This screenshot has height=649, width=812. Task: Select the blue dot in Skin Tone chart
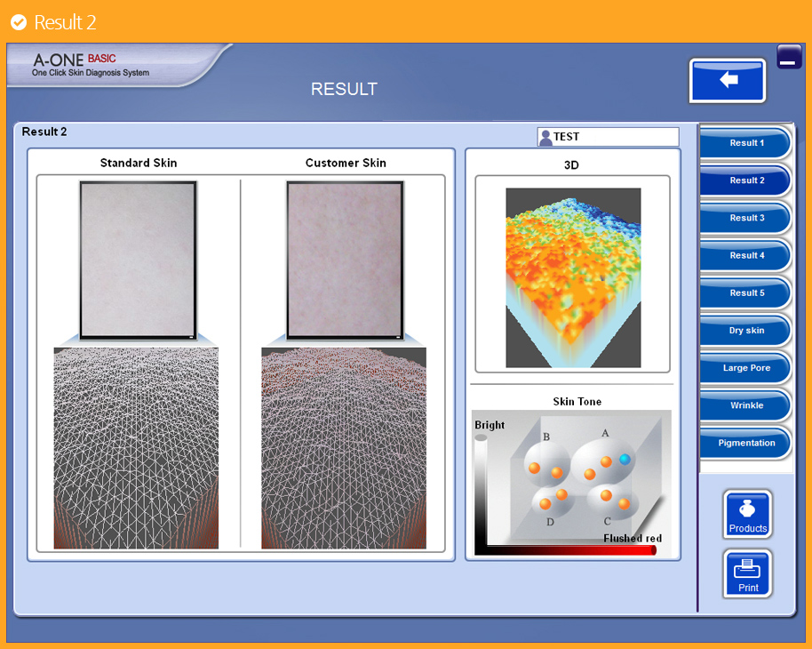pos(625,459)
